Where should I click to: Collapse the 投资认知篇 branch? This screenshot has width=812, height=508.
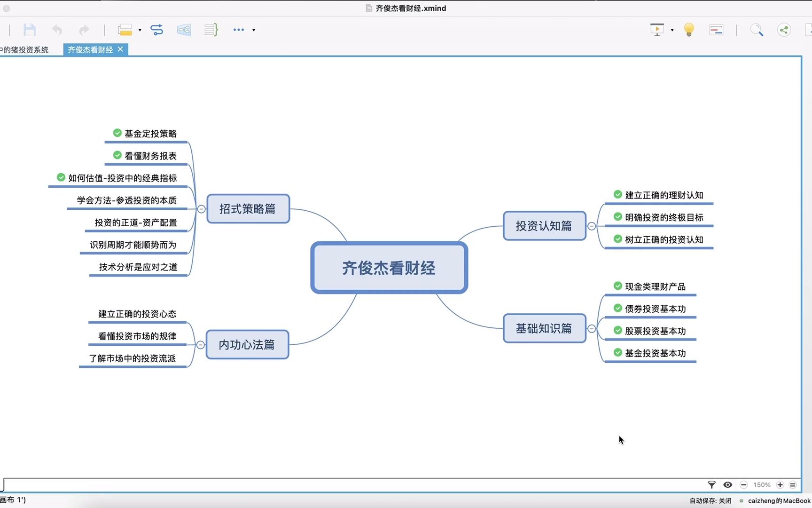coord(592,226)
